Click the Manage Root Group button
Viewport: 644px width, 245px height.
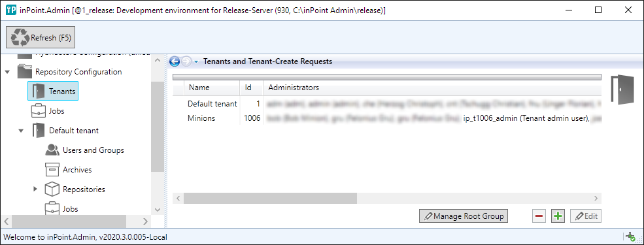click(x=464, y=216)
